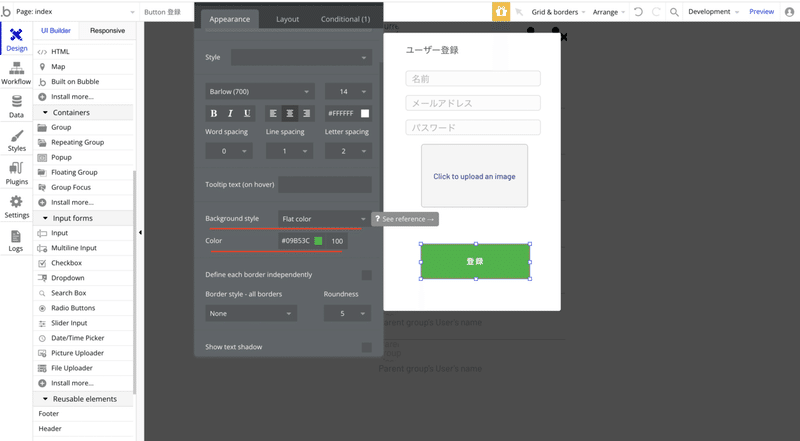Open the Grid & borders menu
800x441 pixels.
coord(558,12)
